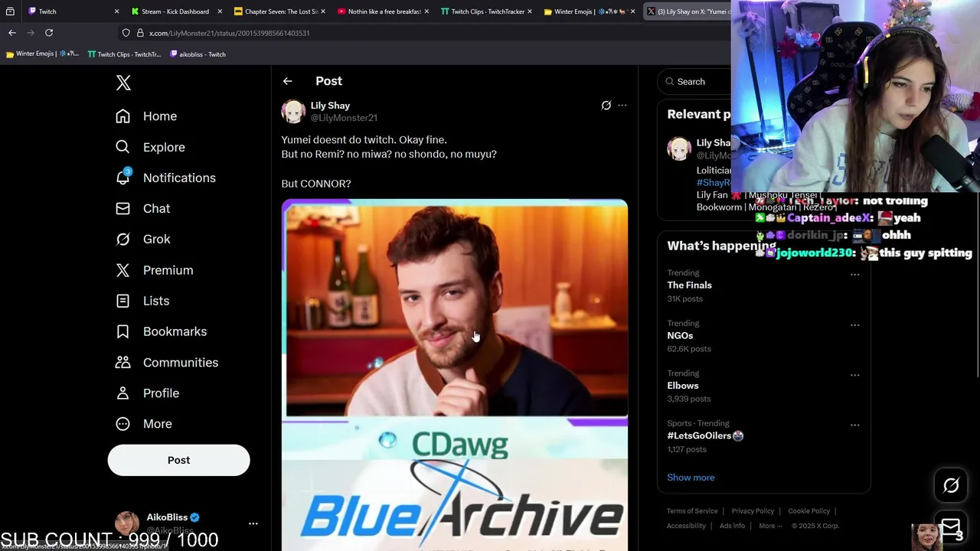Open Communities in the sidebar
This screenshot has height=551, width=980.
point(166,362)
